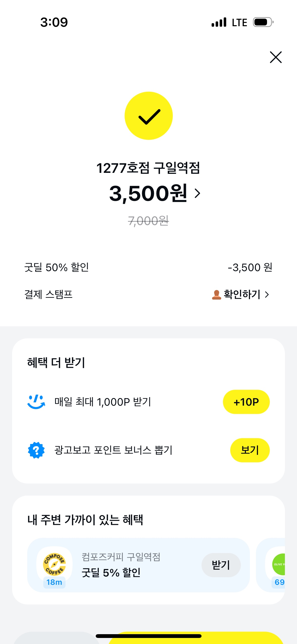297x644 pixels.
Task: Tap the Compose Coffee logo
Action: [54, 564]
